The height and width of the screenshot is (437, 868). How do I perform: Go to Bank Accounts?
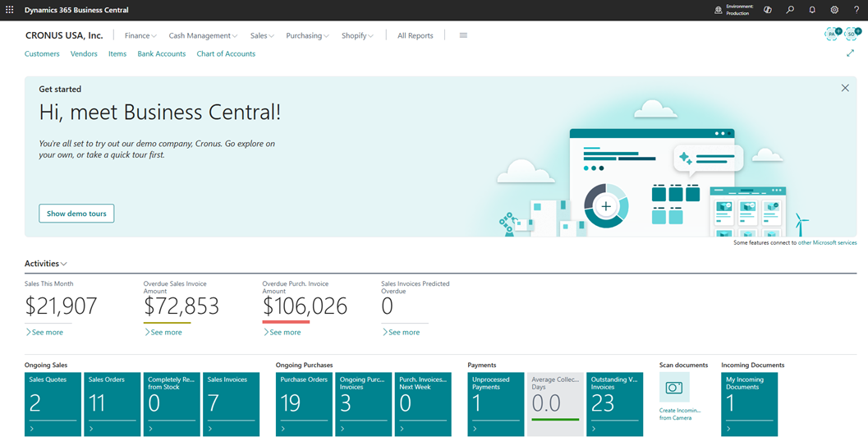point(162,53)
